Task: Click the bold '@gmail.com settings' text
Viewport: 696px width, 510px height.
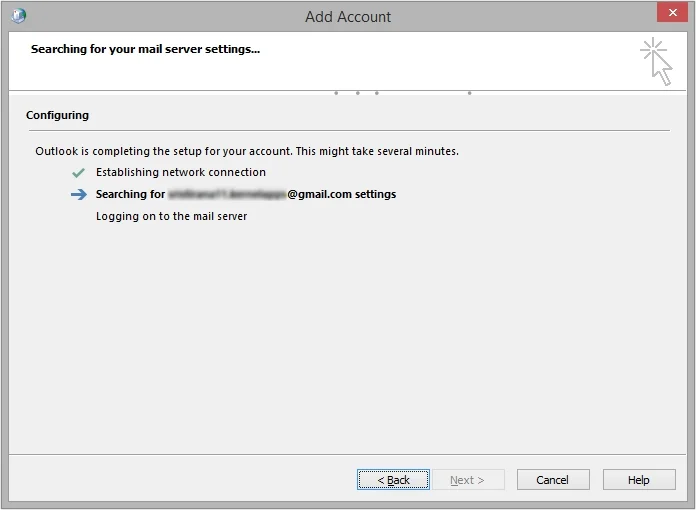Action: coord(342,195)
